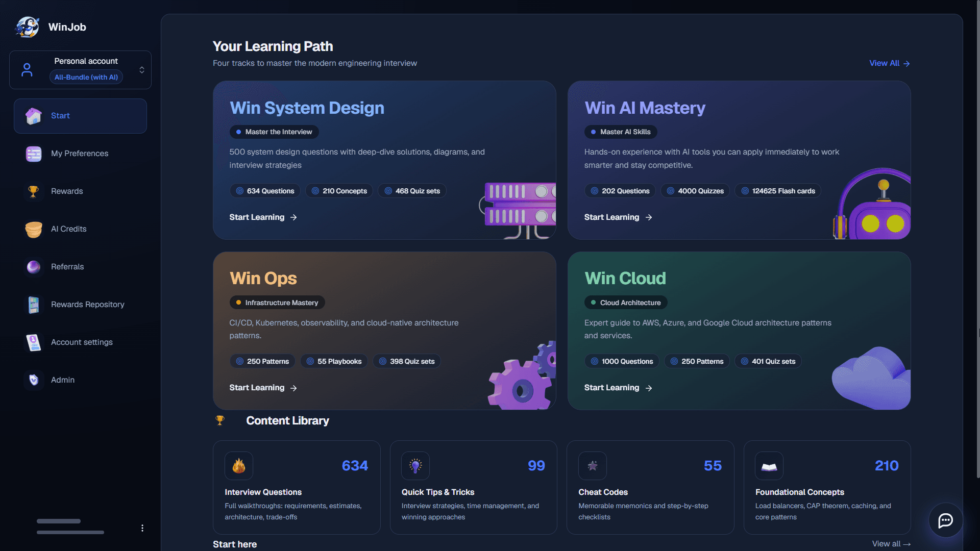Start Learning on Win System Design

[263, 217]
